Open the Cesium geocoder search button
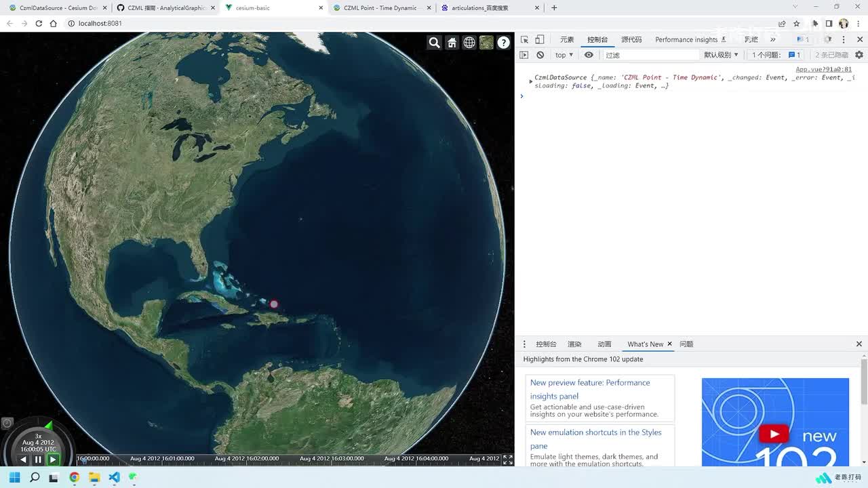Screen dimensions: 868x488 435,43
